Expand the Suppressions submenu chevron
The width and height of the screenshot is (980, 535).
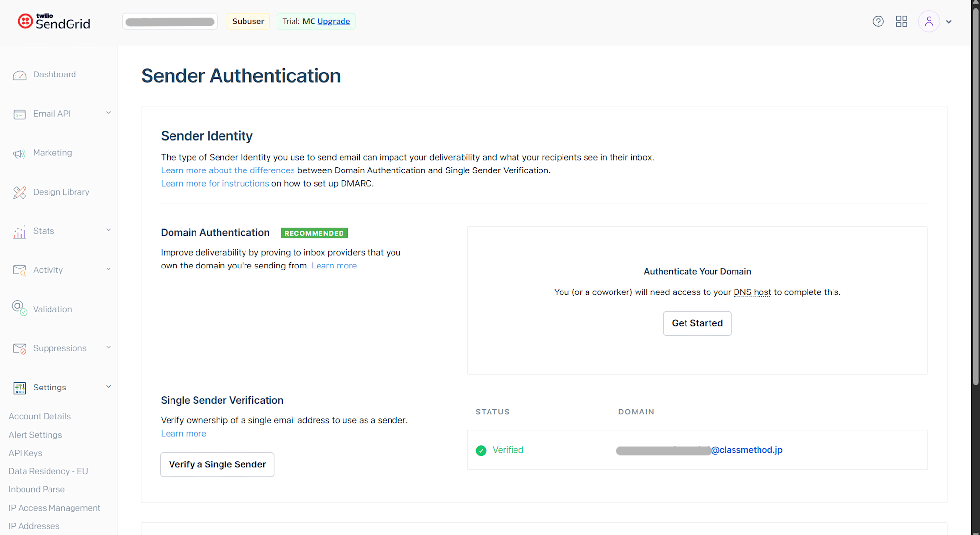click(x=108, y=347)
